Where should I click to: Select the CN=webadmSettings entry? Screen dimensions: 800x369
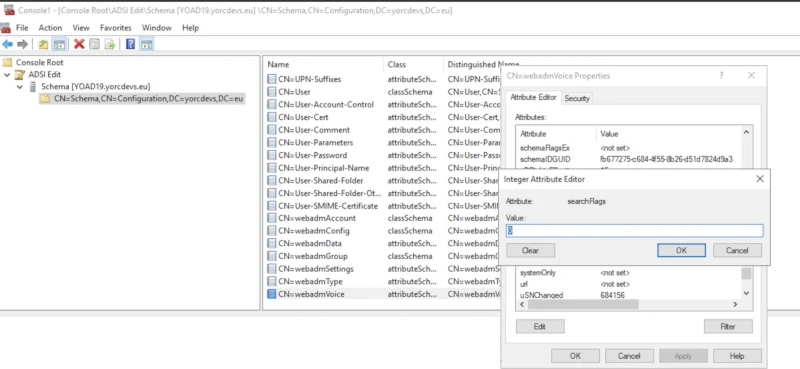(316, 268)
